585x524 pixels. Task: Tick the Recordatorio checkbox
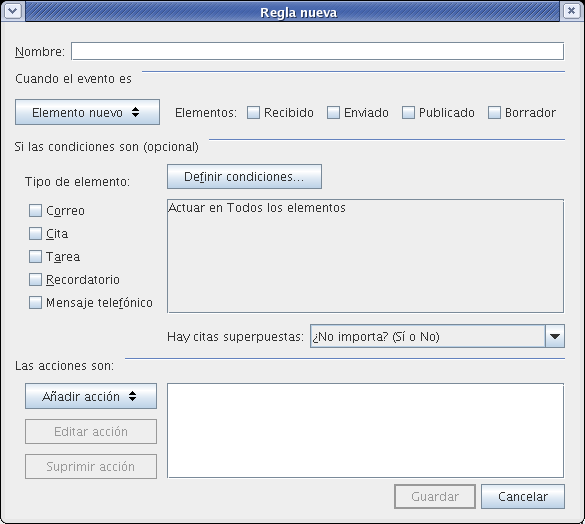[35, 280]
